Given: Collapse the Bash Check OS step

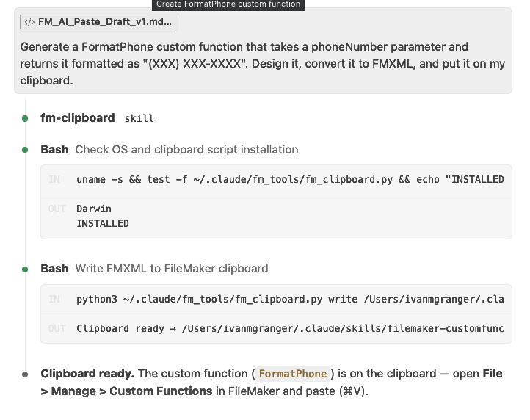Looking at the screenshot, I should (170, 150).
